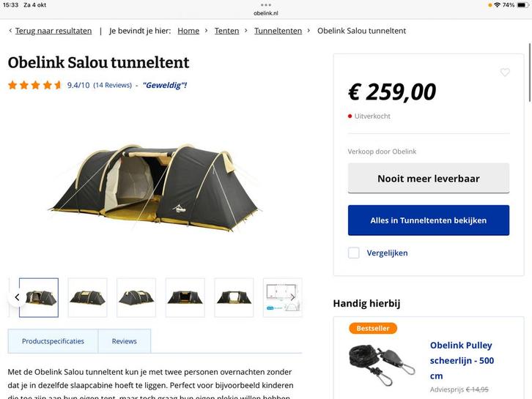
Task: Show previous thumbnail with left arrow
Action: 17,297
